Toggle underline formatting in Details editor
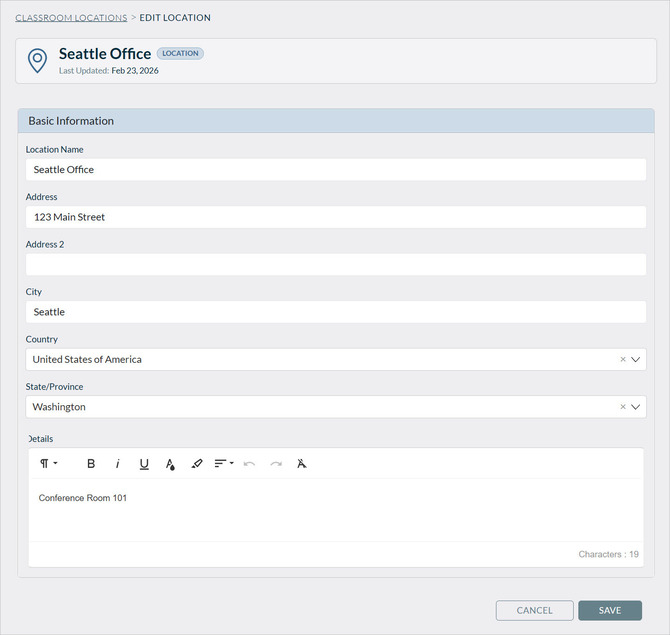This screenshot has height=635, width=670. point(144,464)
